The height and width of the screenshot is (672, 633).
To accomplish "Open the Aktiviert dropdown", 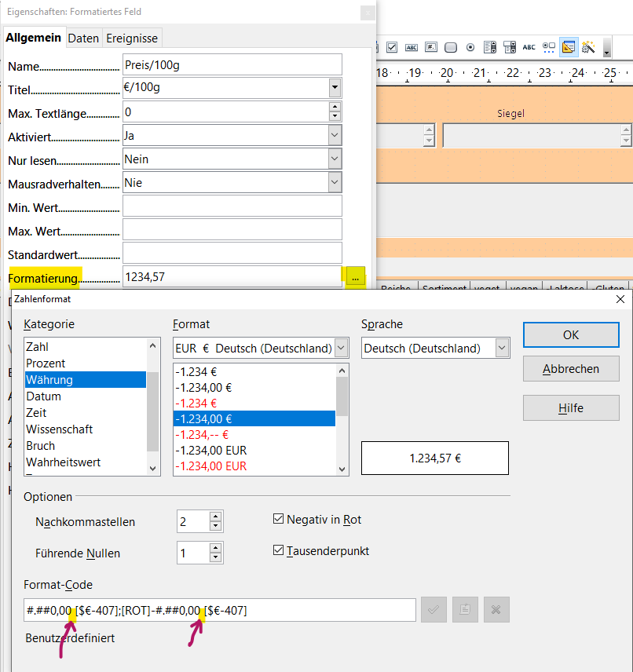I will pos(335,135).
